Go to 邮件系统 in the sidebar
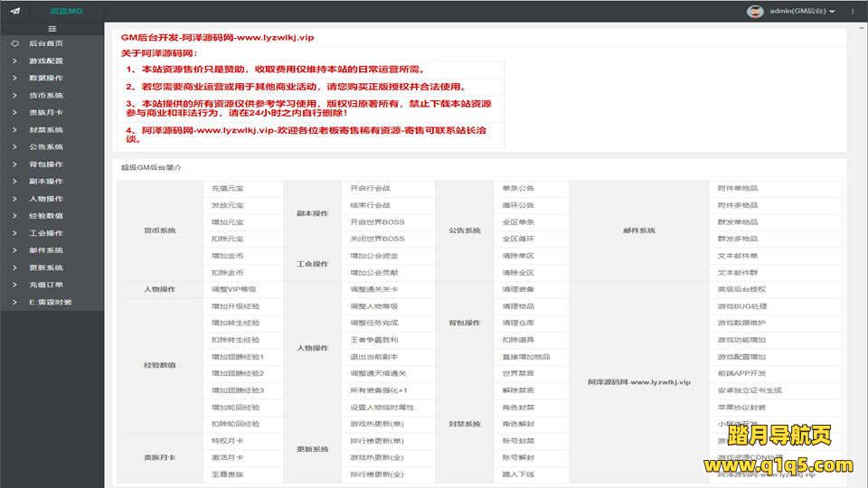868x488 pixels. click(45, 250)
